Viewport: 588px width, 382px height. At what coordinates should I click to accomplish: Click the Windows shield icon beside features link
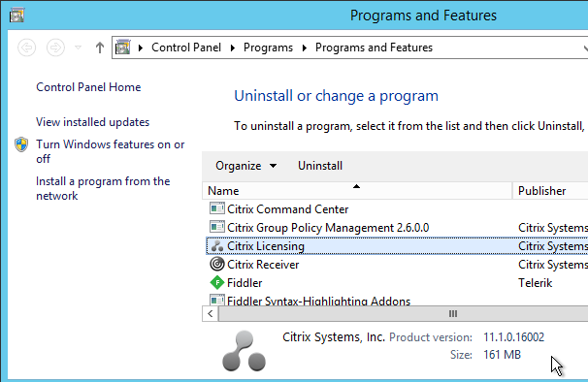tap(21, 144)
